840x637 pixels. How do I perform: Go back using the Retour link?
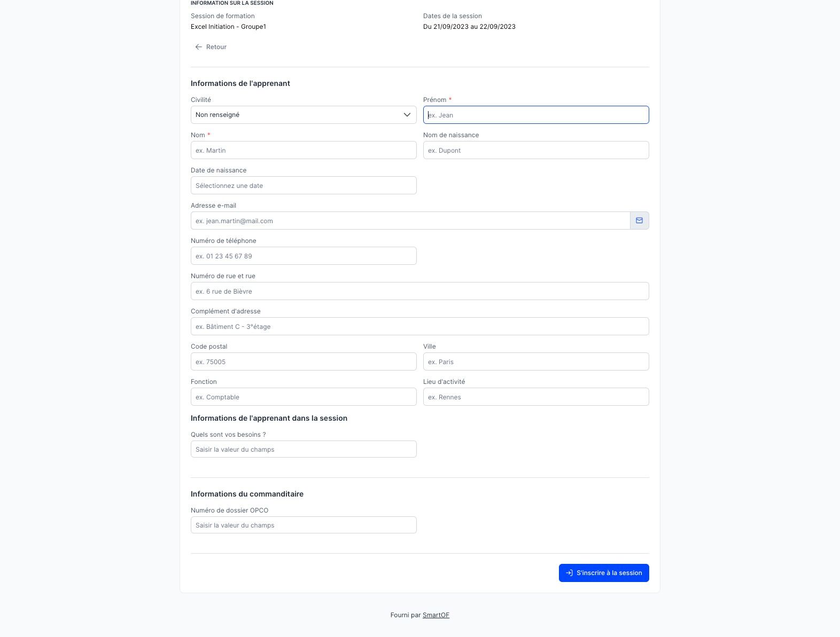(216, 47)
